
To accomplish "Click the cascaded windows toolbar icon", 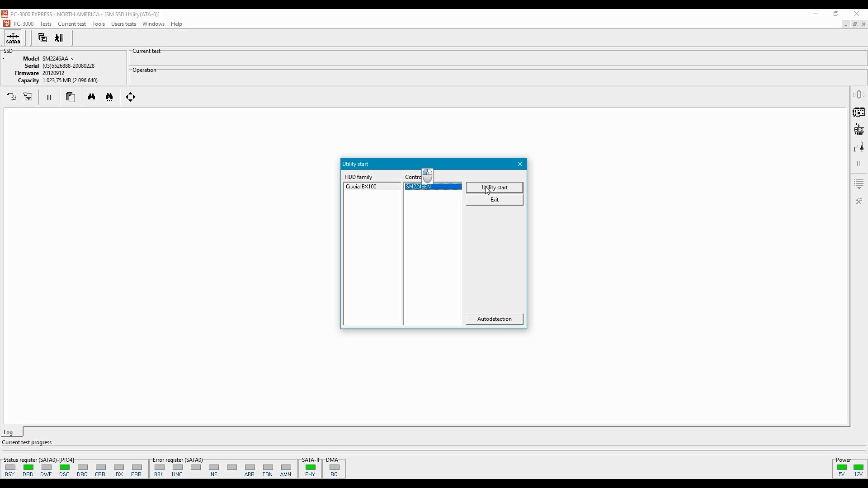I will click(x=42, y=38).
